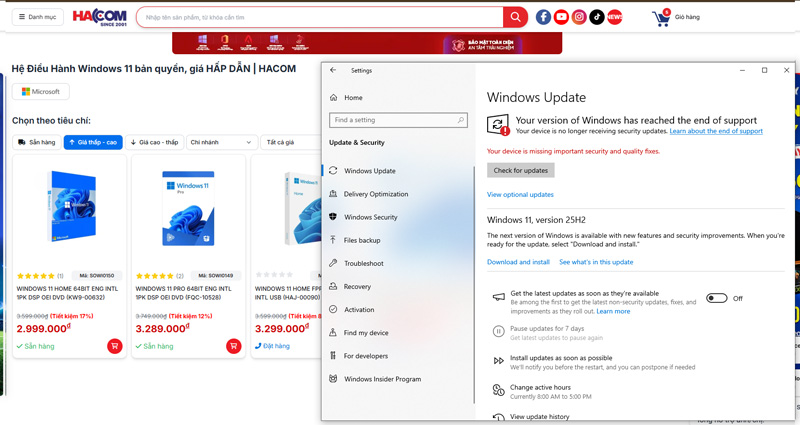Open HACOM TikTok icon
This screenshot has height=425, width=800.
pyautogui.click(x=597, y=17)
